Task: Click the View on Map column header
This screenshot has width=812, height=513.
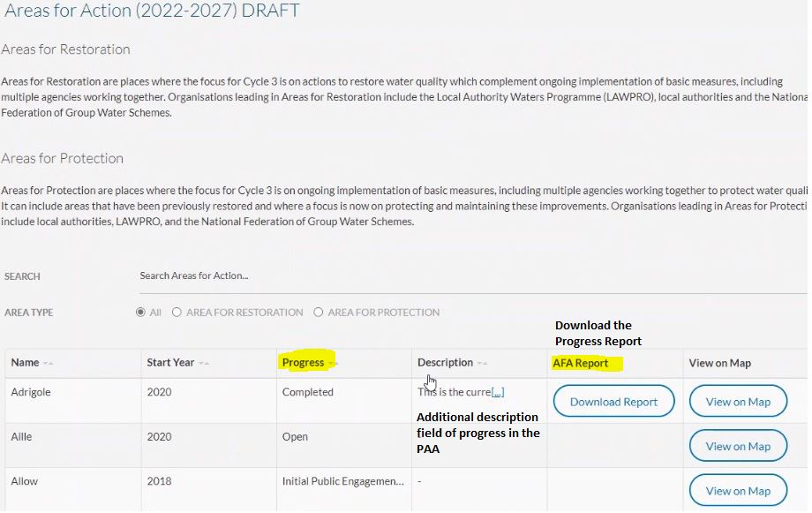Action: click(719, 363)
